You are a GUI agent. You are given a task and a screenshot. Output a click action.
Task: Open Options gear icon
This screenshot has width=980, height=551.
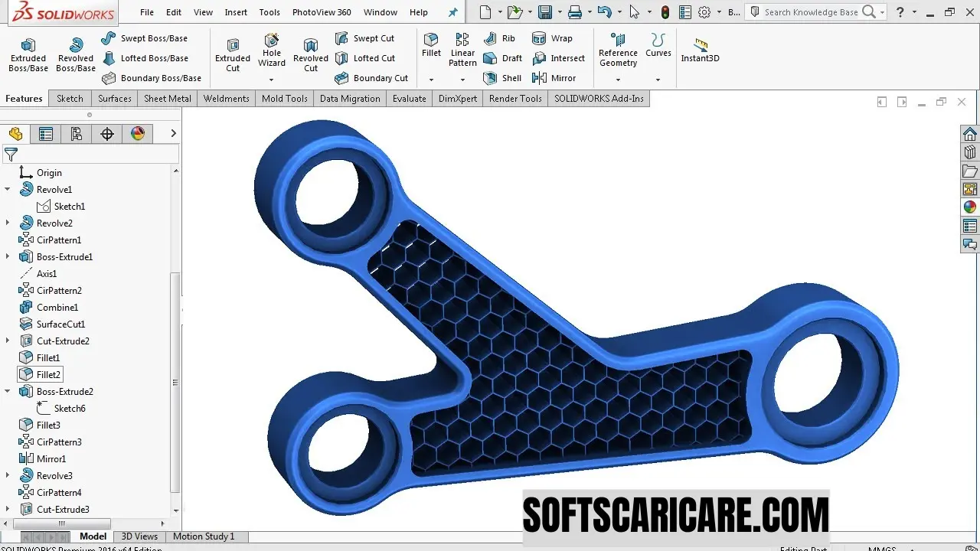point(704,12)
